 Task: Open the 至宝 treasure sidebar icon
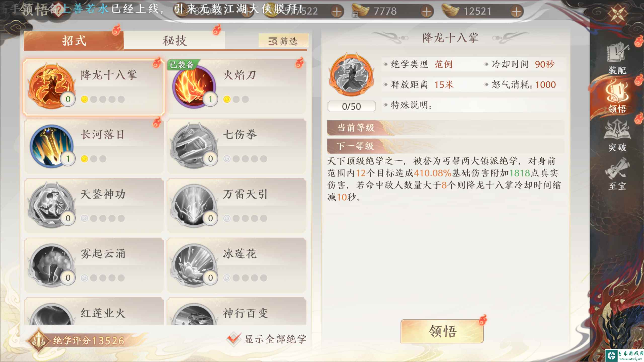point(618,174)
